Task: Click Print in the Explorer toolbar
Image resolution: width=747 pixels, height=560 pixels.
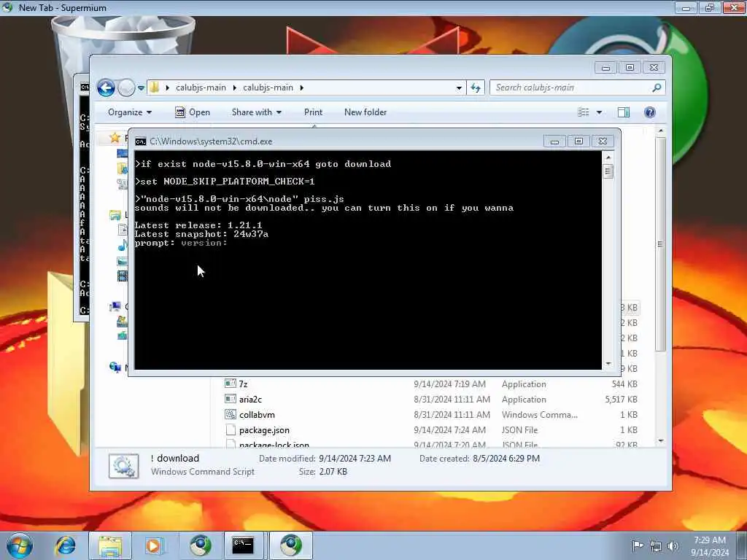Action: click(x=313, y=112)
